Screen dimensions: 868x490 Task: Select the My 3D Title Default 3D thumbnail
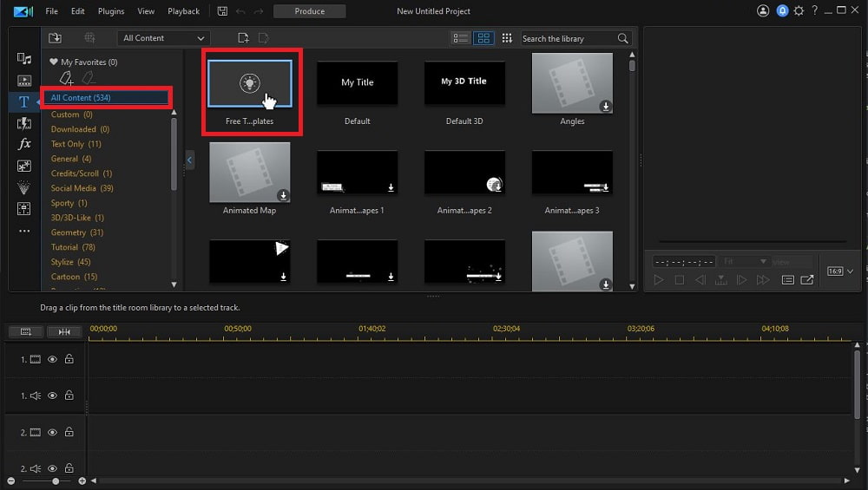point(464,83)
